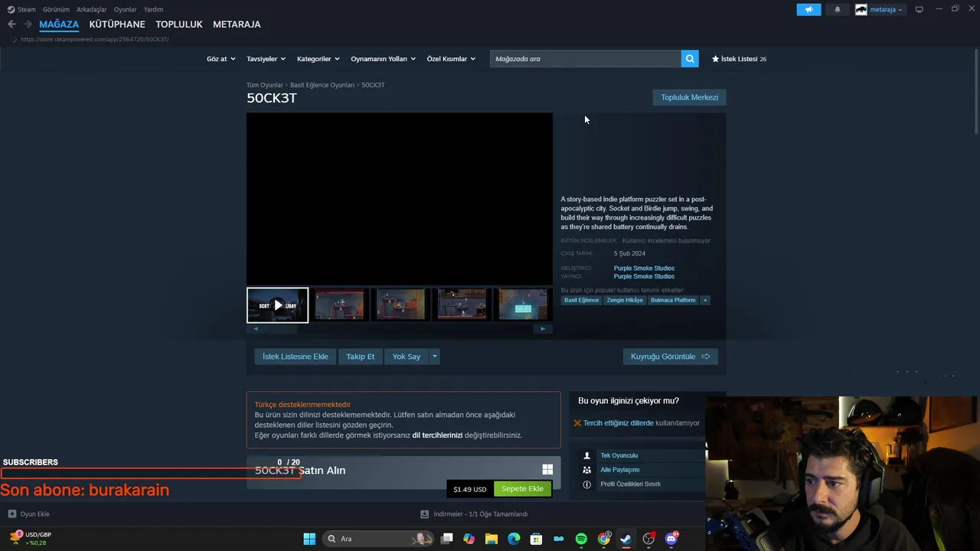This screenshot has height=551, width=980.
Task: Open Spotify from the taskbar
Action: tap(581, 539)
